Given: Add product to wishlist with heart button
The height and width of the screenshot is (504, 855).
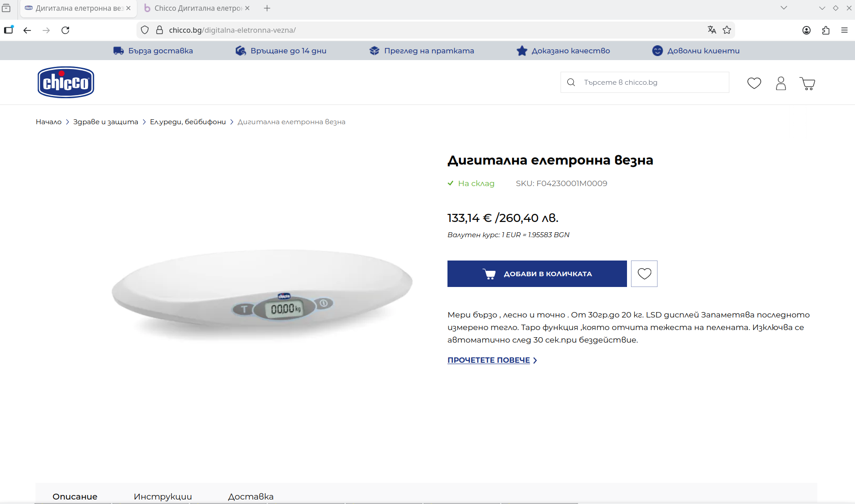Looking at the screenshot, I should tap(644, 274).
